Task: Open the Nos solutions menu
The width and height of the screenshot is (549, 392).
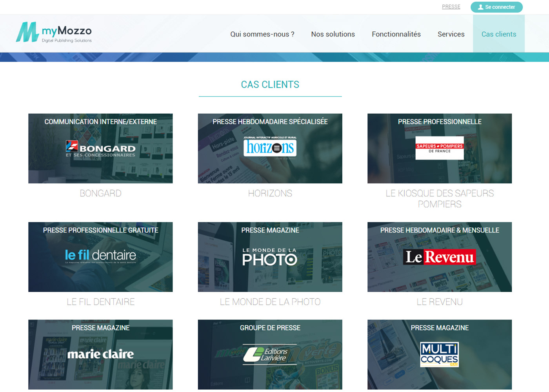Action: tap(333, 34)
